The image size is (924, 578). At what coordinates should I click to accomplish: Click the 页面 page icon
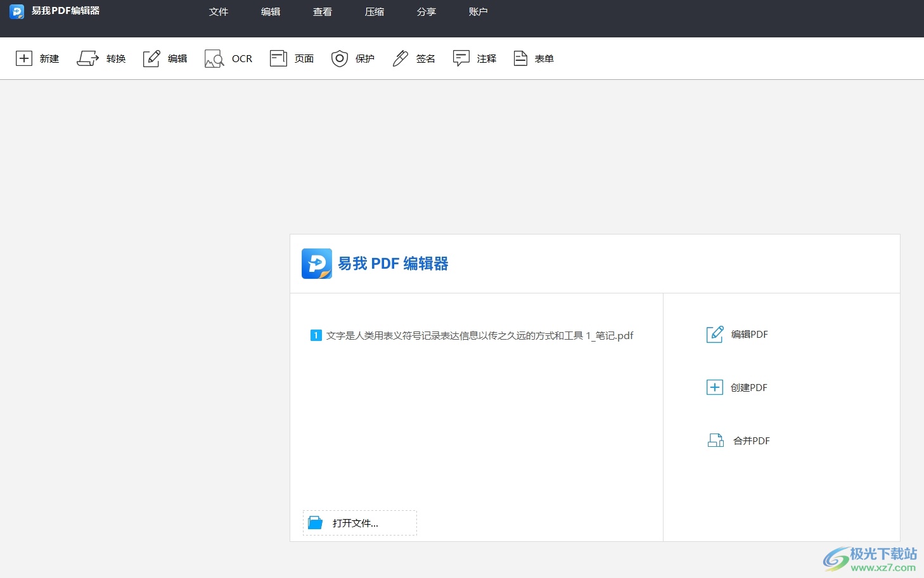pyautogui.click(x=278, y=58)
